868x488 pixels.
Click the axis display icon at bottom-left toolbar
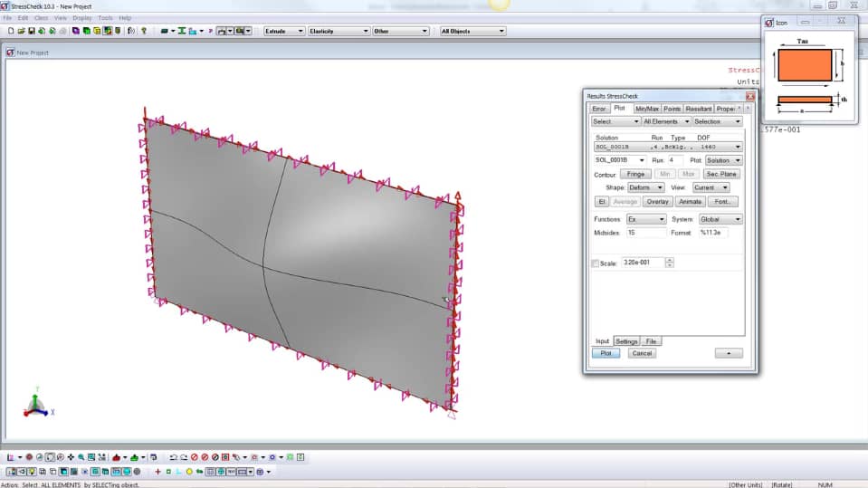coord(11,457)
